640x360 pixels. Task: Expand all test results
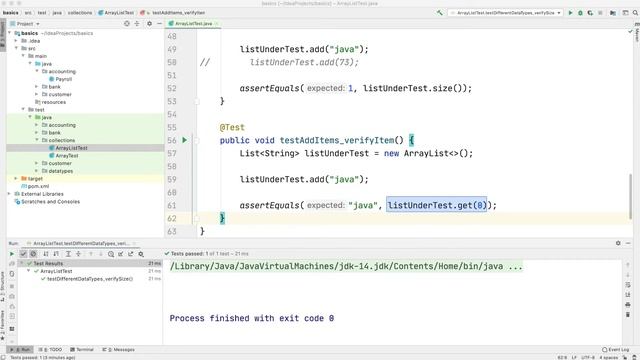click(68, 254)
